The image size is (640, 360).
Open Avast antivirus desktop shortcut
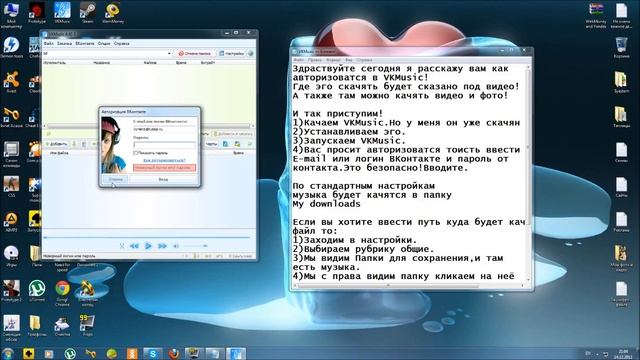(x=11, y=82)
